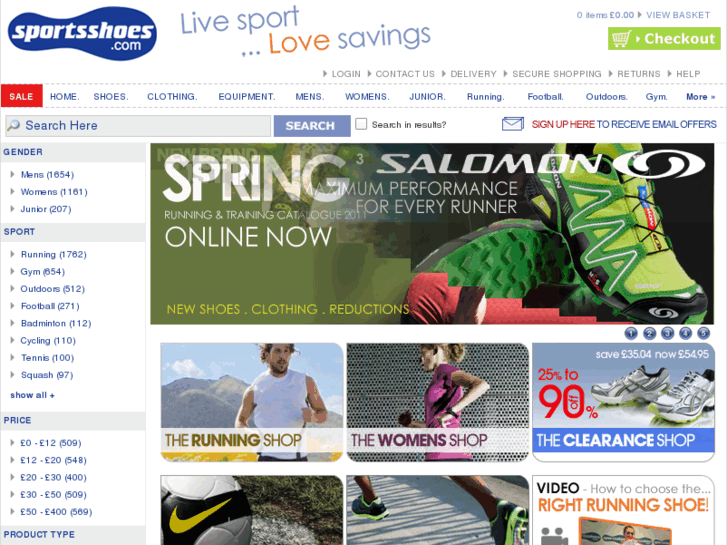
Task: Open the Clearance Shop promo tile
Action: coord(623,402)
